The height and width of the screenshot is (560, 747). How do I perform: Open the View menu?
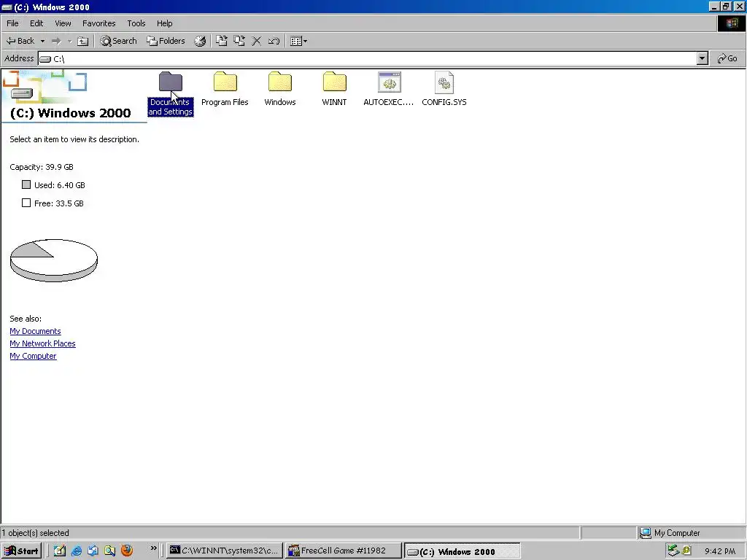pyautogui.click(x=63, y=23)
